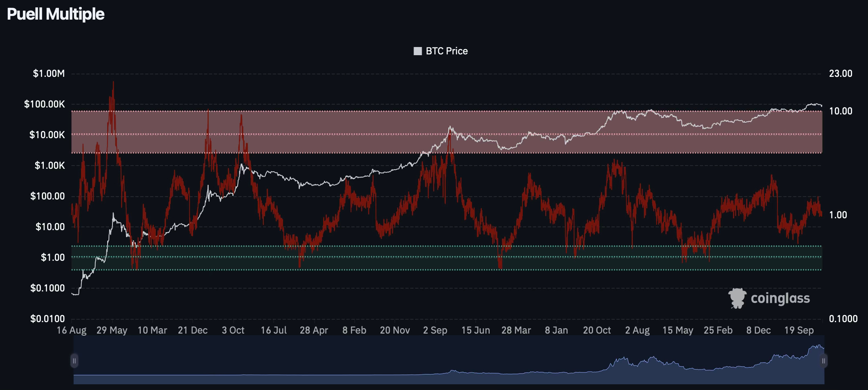Click the 2 Sep date label

pos(435,330)
